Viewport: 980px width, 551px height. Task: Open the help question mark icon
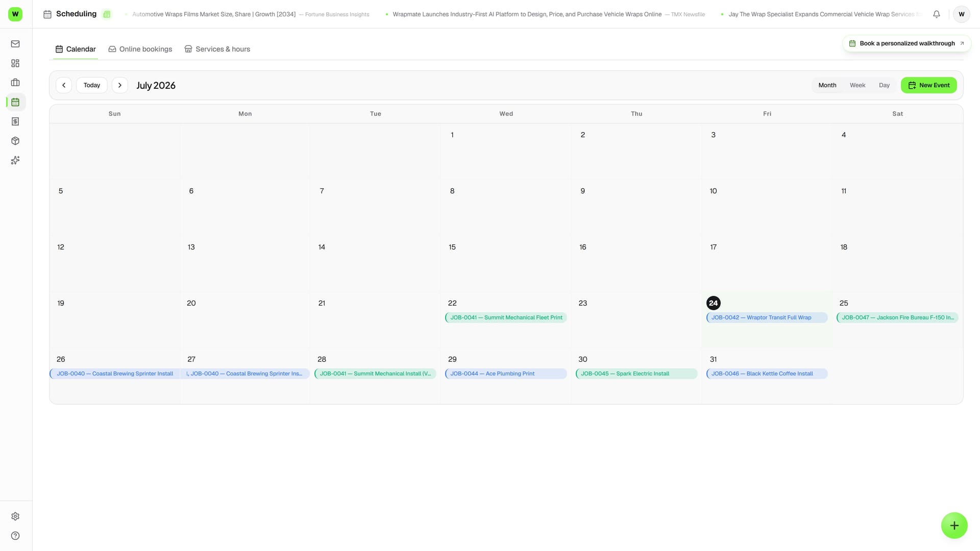15,536
